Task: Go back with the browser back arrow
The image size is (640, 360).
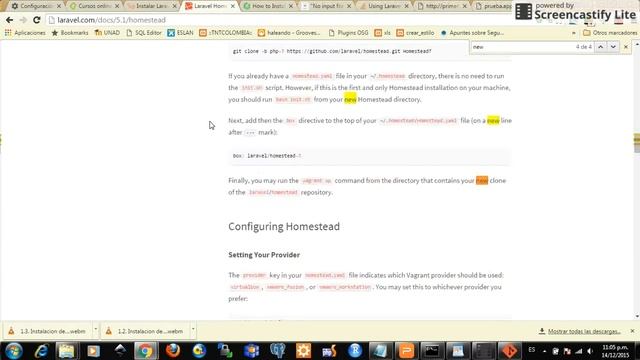Action: pos(9,20)
